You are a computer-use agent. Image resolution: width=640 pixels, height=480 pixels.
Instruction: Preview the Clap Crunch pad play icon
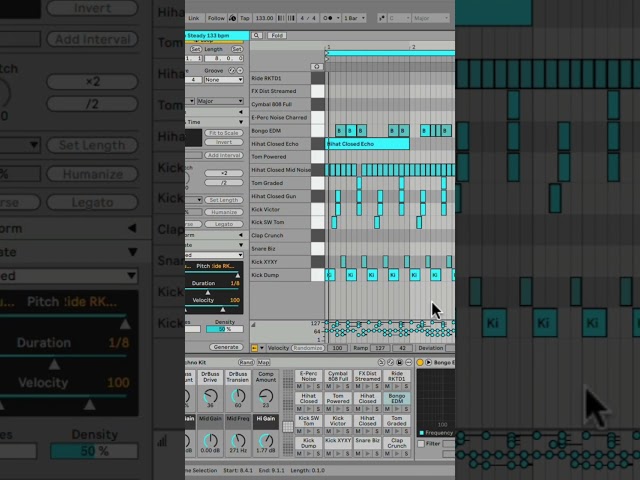point(397,453)
